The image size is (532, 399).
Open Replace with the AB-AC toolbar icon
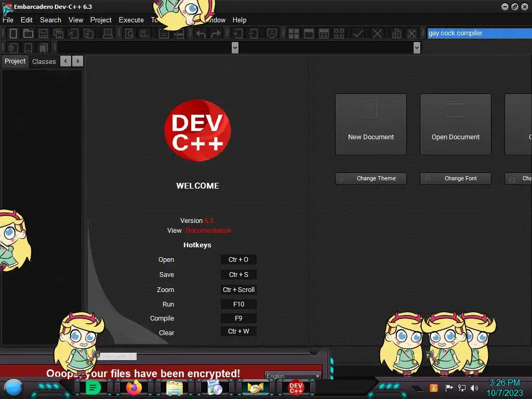point(144,34)
